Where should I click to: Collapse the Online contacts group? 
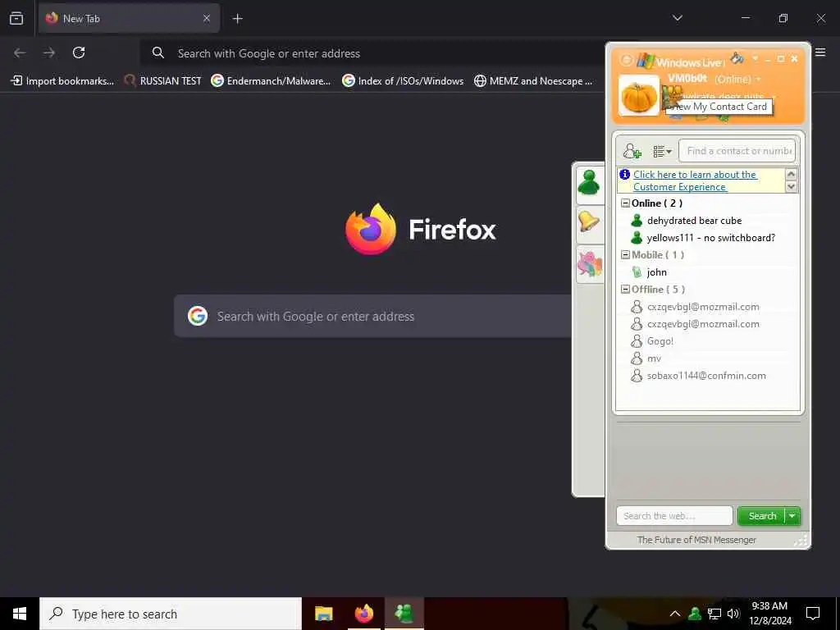pyautogui.click(x=624, y=203)
